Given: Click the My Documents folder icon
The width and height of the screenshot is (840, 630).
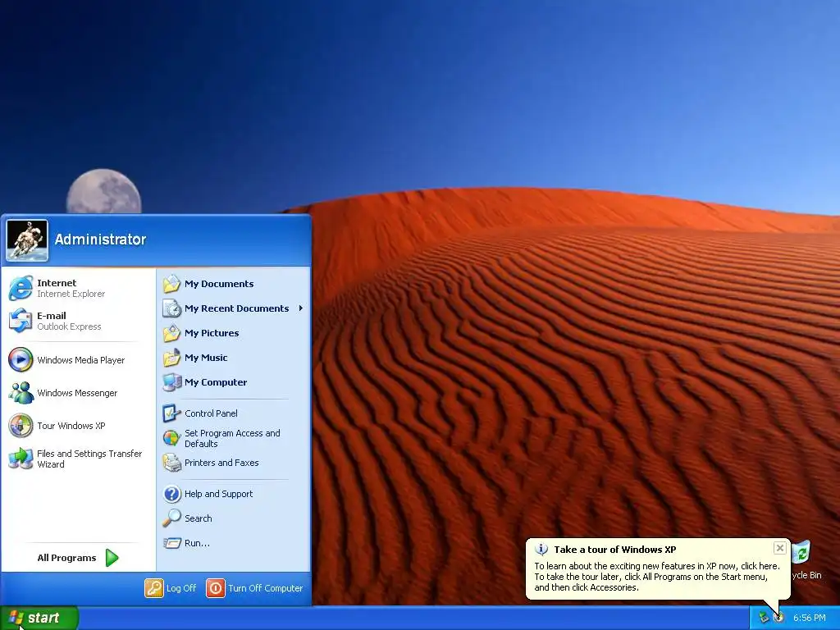Looking at the screenshot, I should 172,283.
